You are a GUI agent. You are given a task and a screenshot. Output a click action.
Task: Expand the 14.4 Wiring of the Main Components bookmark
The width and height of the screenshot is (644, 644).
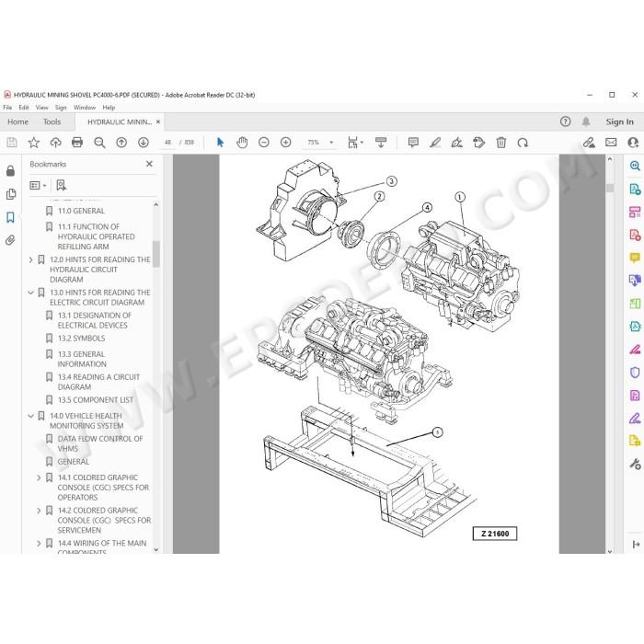39,544
